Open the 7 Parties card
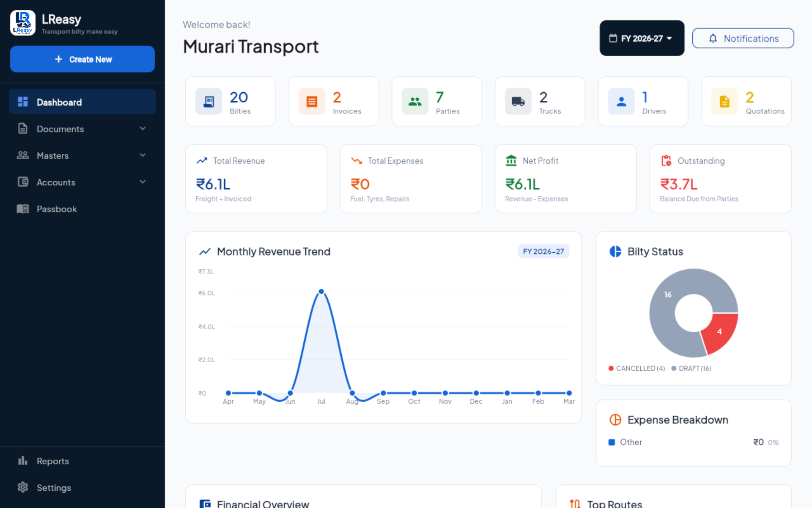This screenshot has width=812, height=508. [437, 101]
